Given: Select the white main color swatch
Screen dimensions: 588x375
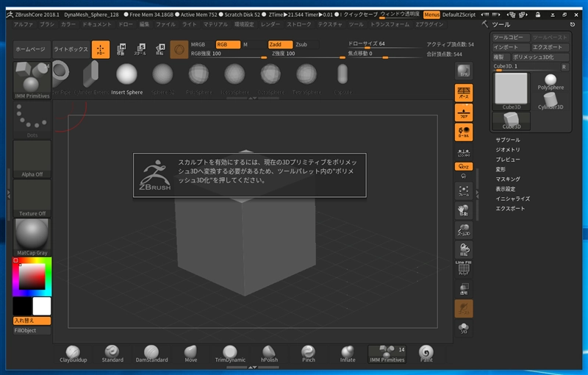Looking at the screenshot, I should click(x=42, y=306).
